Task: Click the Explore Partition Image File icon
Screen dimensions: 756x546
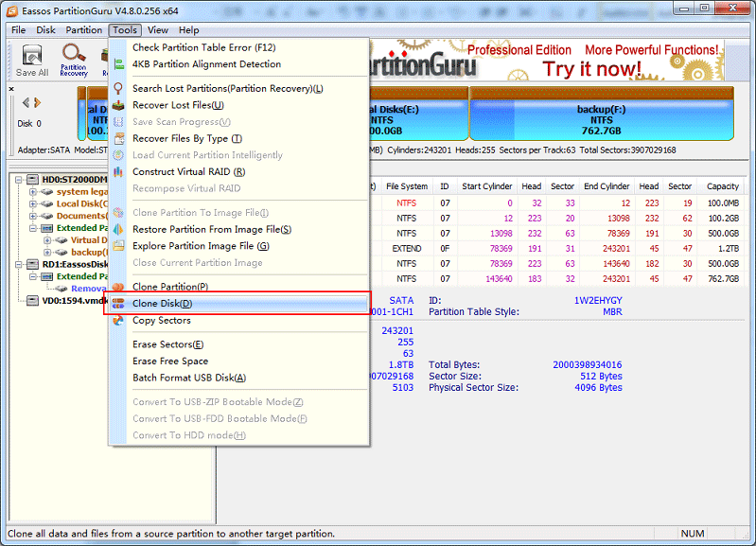Action: (x=118, y=246)
